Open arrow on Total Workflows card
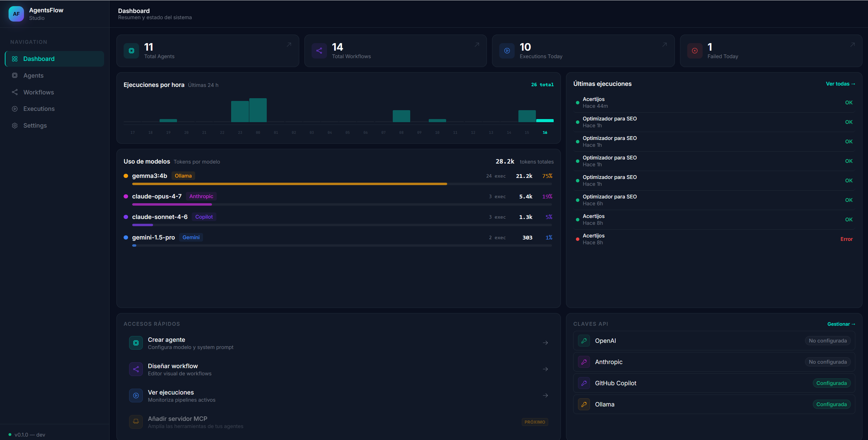Image resolution: width=868 pixels, height=440 pixels. (x=477, y=45)
